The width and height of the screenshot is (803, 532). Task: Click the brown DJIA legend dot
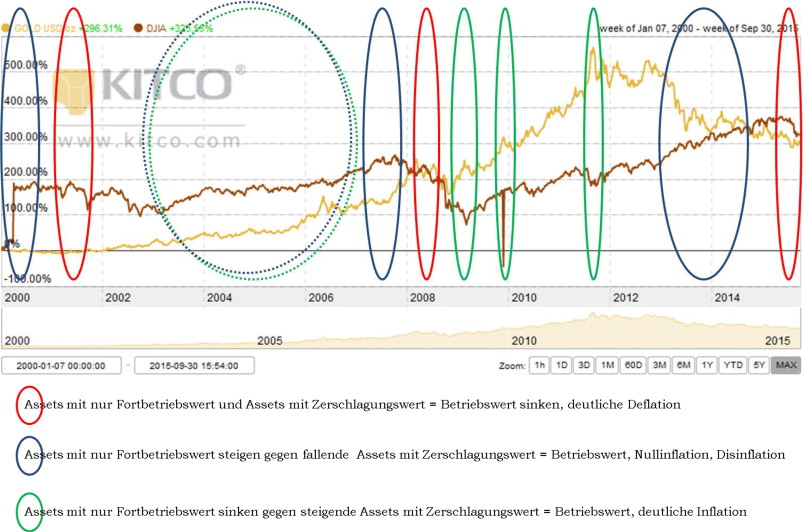pyautogui.click(x=140, y=28)
